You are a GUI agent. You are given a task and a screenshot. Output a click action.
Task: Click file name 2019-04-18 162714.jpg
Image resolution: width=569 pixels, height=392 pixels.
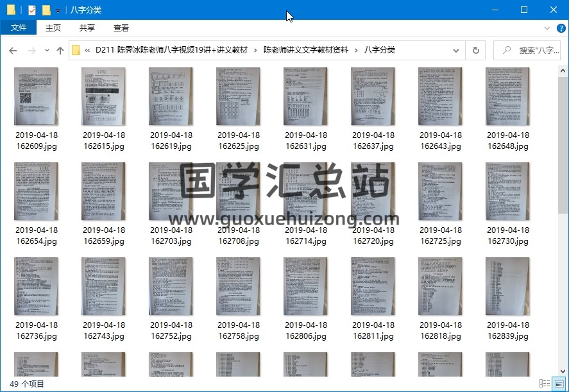[305, 235]
